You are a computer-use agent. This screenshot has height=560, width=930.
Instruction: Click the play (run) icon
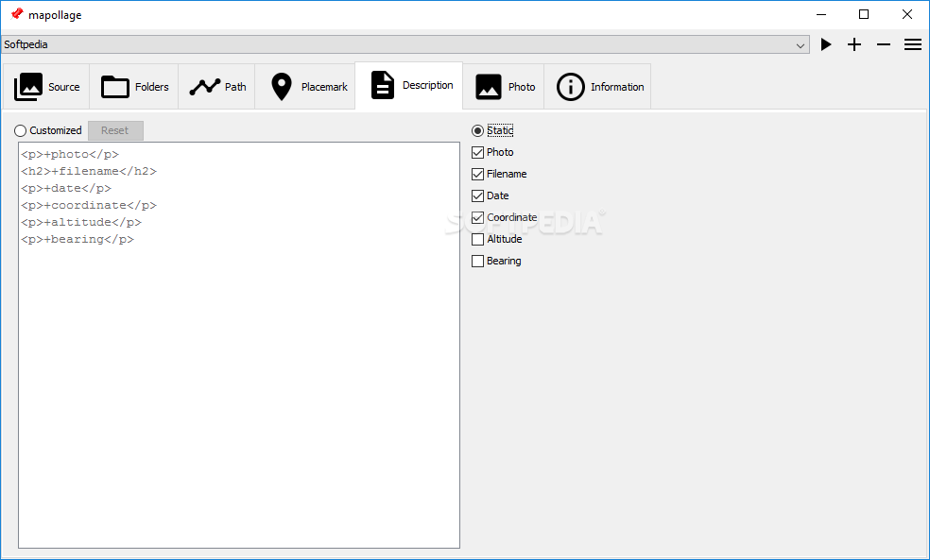pyautogui.click(x=826, y=44)
